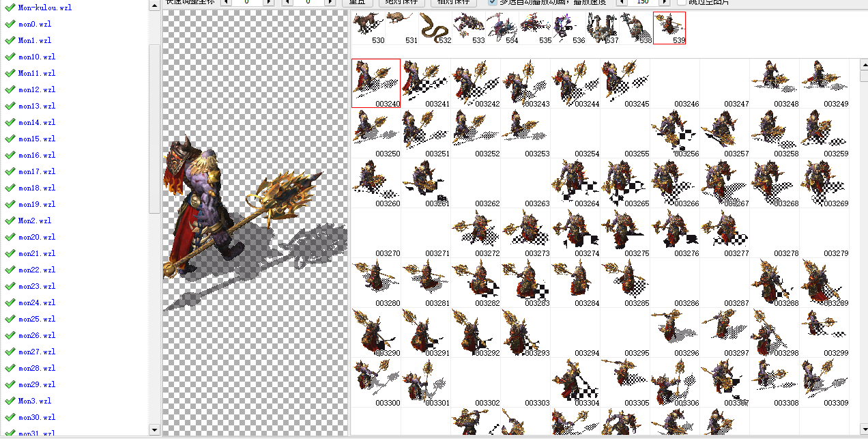Toggle the multi-select auto-play animation checkbox
868x439 pixels.
493,2
